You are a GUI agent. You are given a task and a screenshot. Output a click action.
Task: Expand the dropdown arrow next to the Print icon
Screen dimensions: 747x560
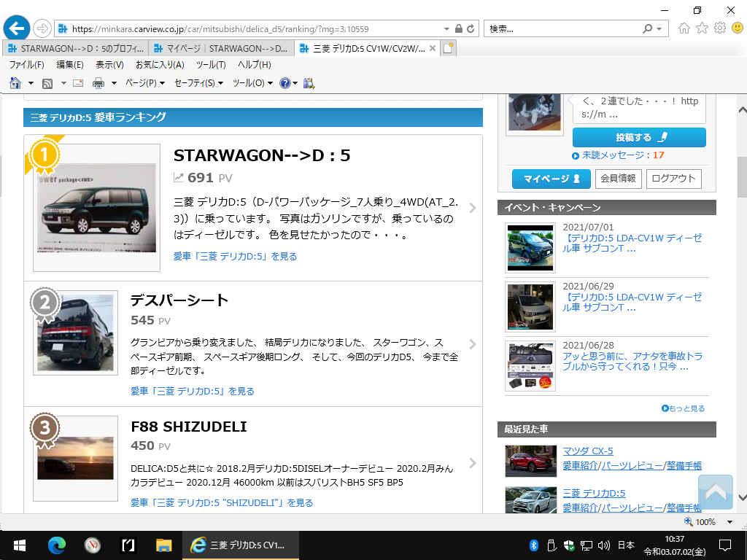click(x=114, y=83)
